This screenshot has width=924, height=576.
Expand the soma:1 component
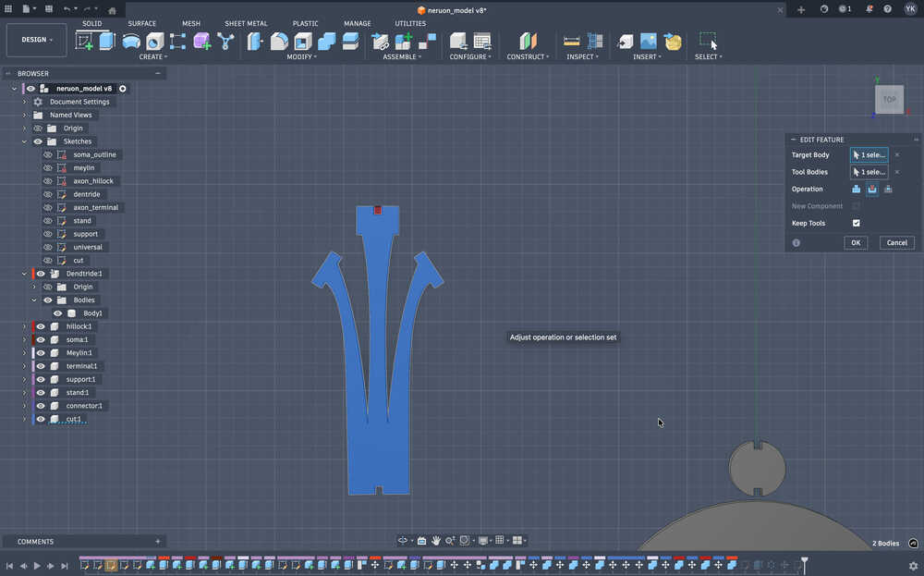click(x=25, y=340)
